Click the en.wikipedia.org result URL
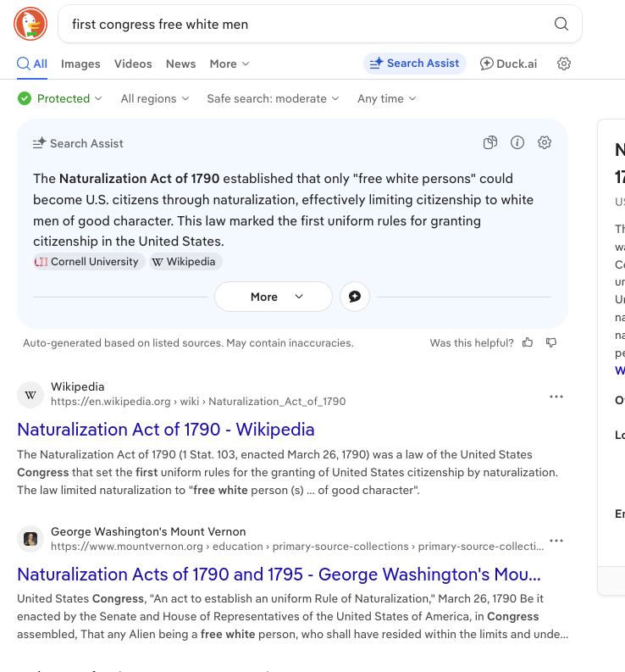This screenshot has width=625, height=672. coord(198,402)
